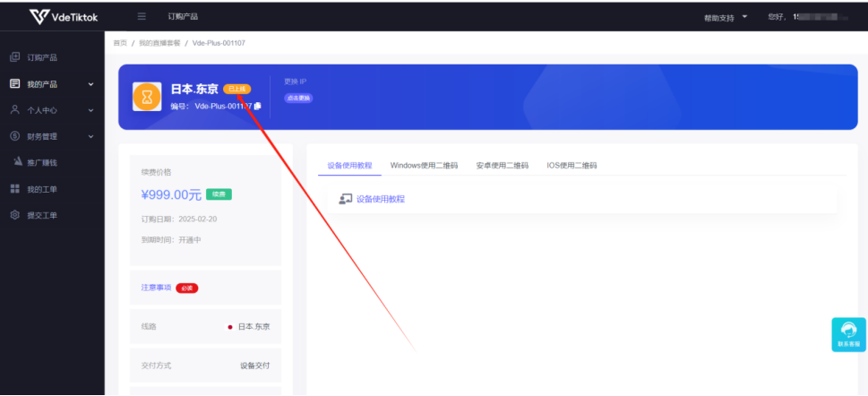Select the IOS使用二维码 tab
Image resolution: width=868 pixels, height=396 pixels.
(x=572, y=166)
